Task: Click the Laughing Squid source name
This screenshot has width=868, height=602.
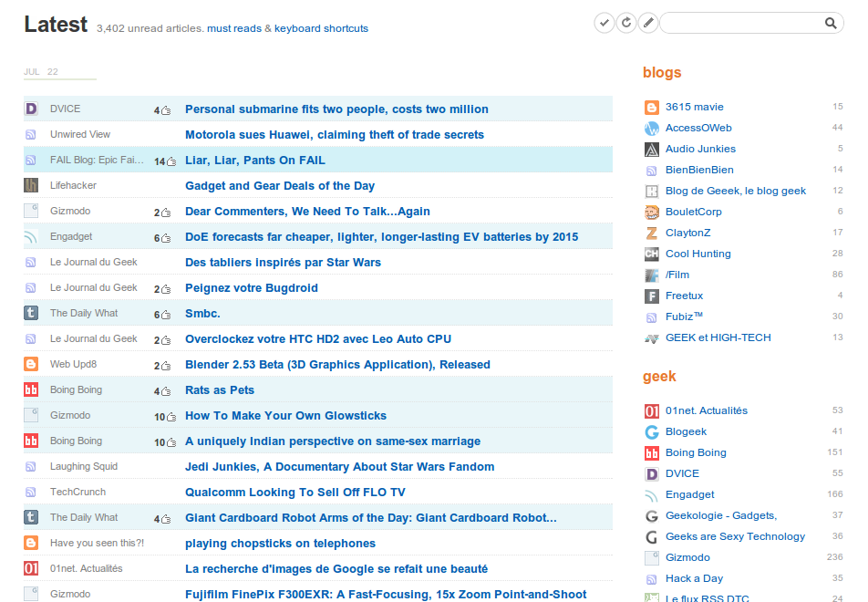Action: click(x=84, y=466)
